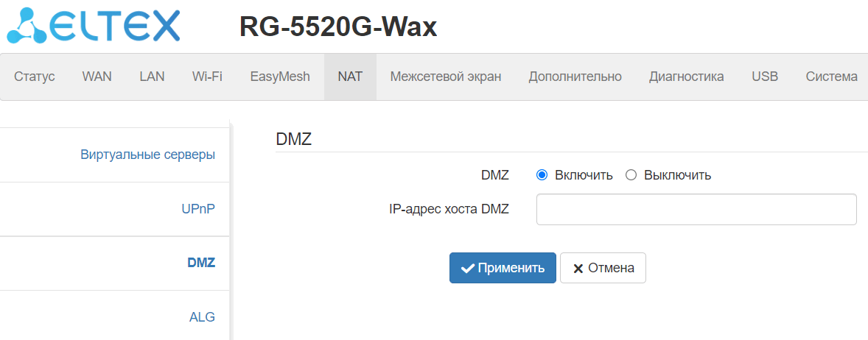Click the Eltex logo icon
Screen dimensions: 868x340
(x=28, y=26)
